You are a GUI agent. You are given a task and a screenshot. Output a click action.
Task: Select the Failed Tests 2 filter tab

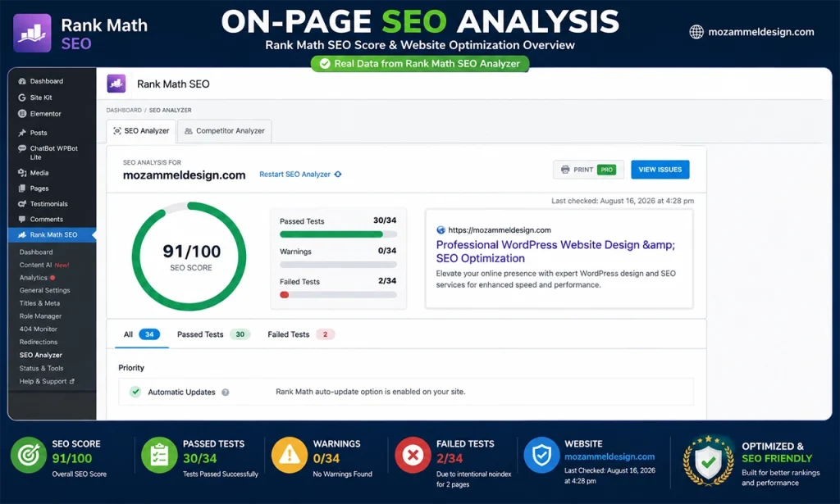(x=301, y=334)
